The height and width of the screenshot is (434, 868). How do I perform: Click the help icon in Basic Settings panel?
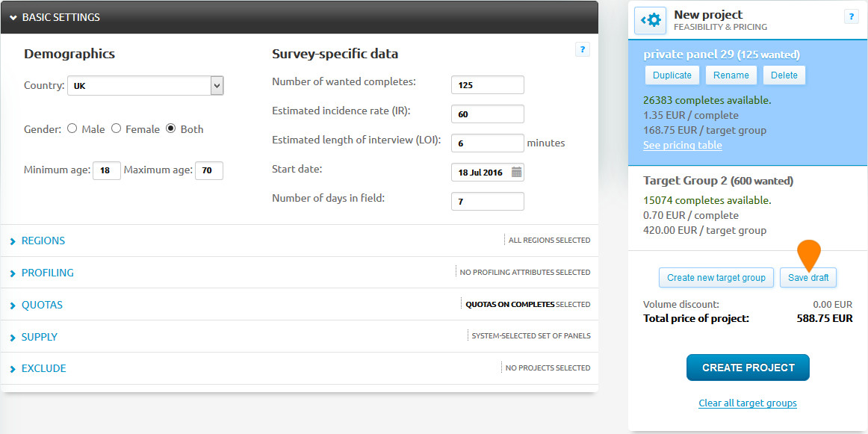coord(583,49)
